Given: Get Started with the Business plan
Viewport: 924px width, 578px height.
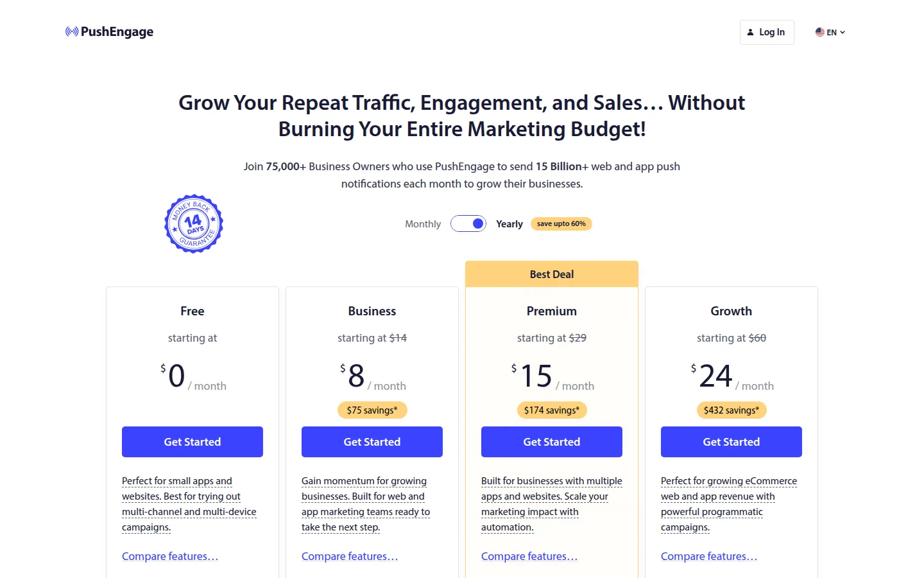Looking at the screenshot, I should 372,442.
